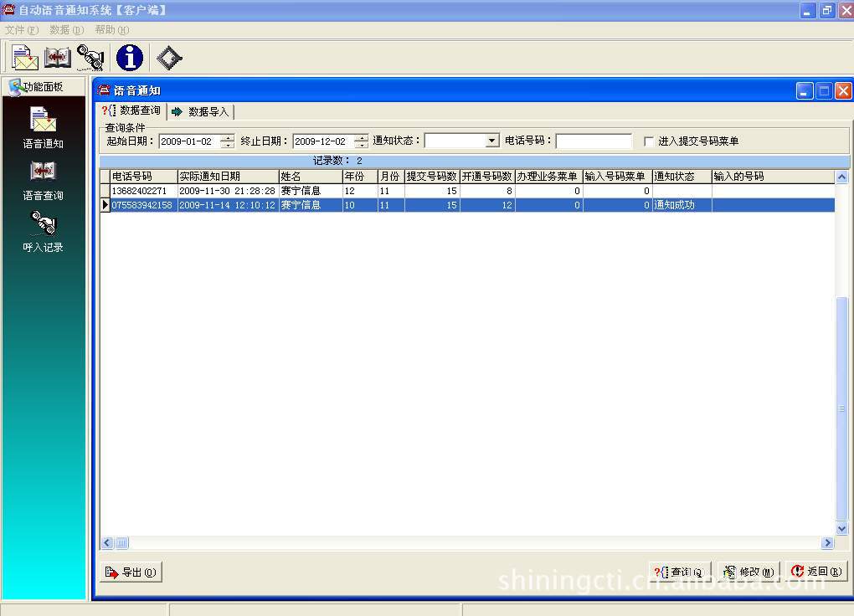The height and width of the screenshot is (616, 854).
Task: Click the 通知成功 status cell
Action: [682, 205]
